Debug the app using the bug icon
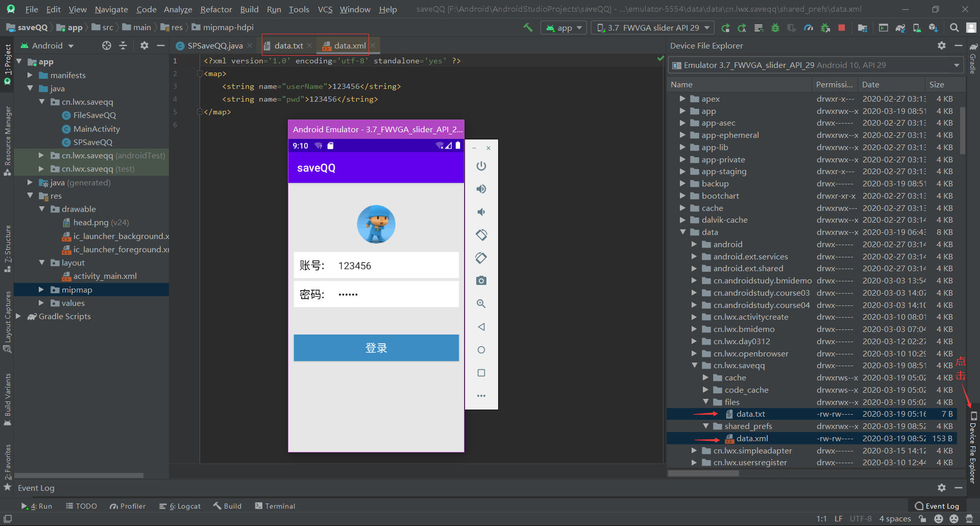 (x=775, y=28)
